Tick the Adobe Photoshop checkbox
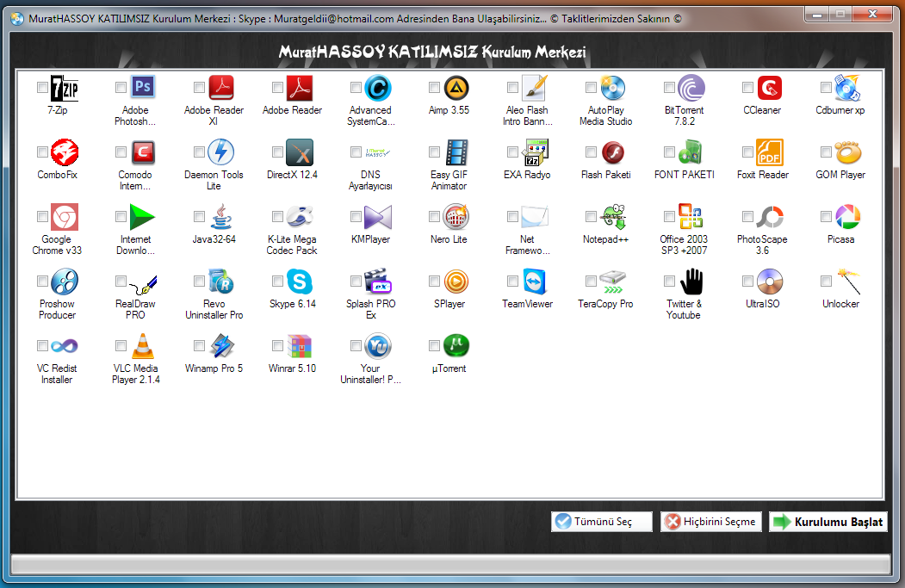 click(x=121, y=88)
